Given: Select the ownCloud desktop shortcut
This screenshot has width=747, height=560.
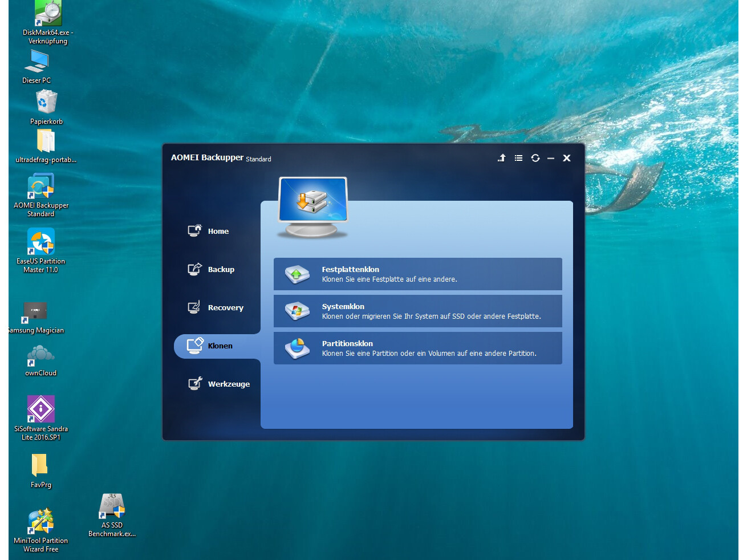Looking at the screenshot, I should tap(40, 360).
